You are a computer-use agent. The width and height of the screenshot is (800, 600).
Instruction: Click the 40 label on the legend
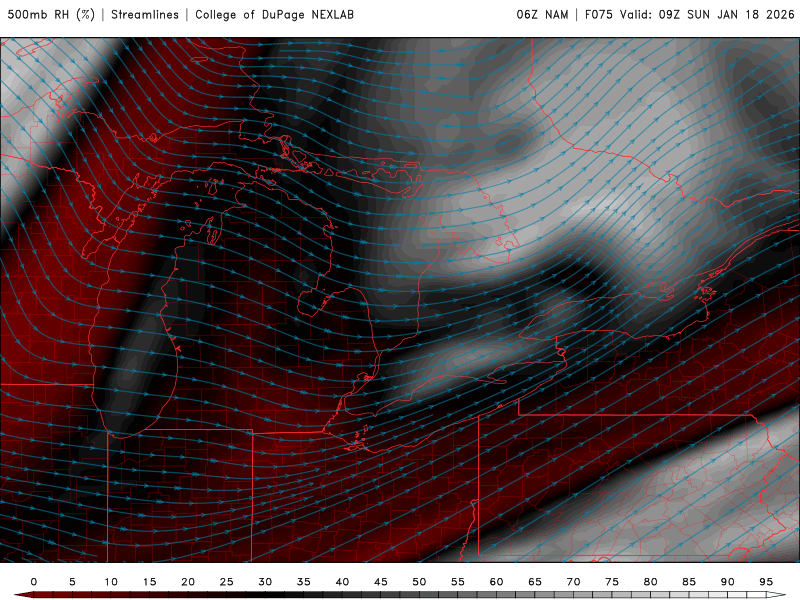(342, 582)
